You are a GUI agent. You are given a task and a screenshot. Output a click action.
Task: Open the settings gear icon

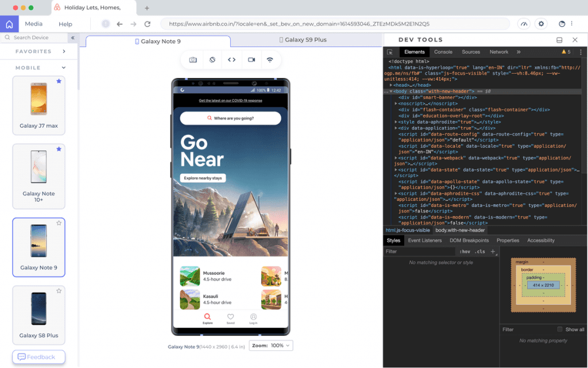(541, 24)
